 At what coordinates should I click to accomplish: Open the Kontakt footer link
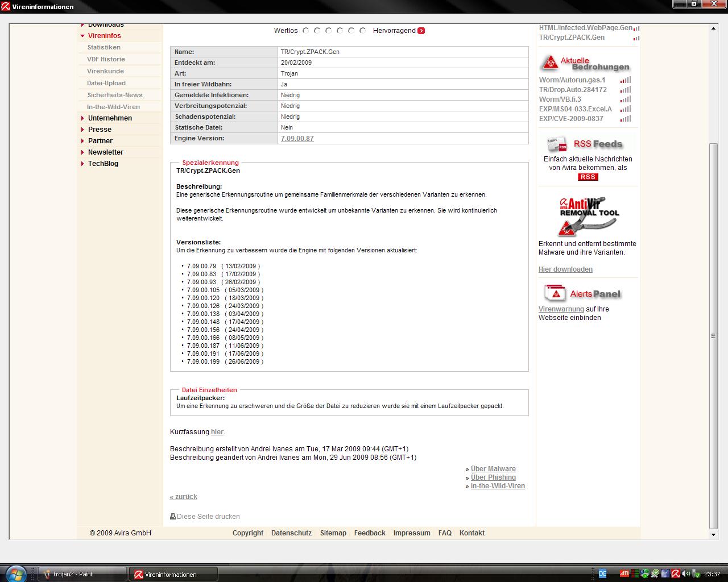tap(472, 533)
